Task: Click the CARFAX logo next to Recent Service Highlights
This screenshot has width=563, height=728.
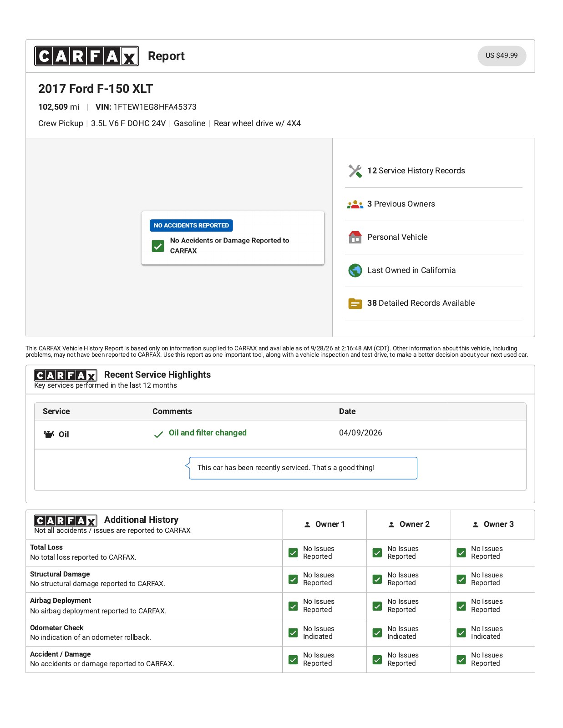Action: click(66, 375)
